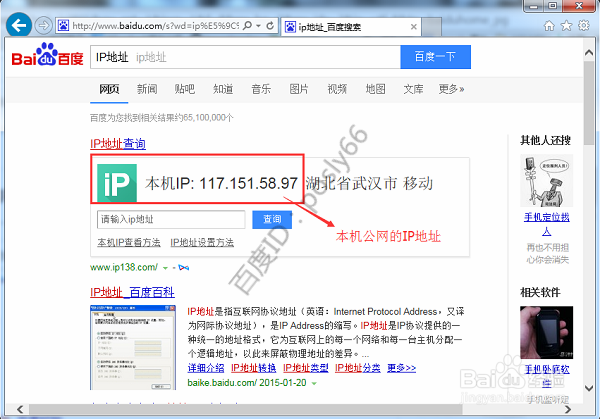Open the IP地址查询 result link
This screenshot has width=600, height=419.
(x=118, y=143)
